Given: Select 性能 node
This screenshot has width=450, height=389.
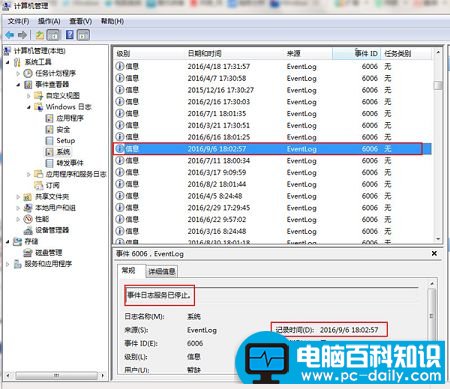Looking at the screenshot, I should 42,219.
